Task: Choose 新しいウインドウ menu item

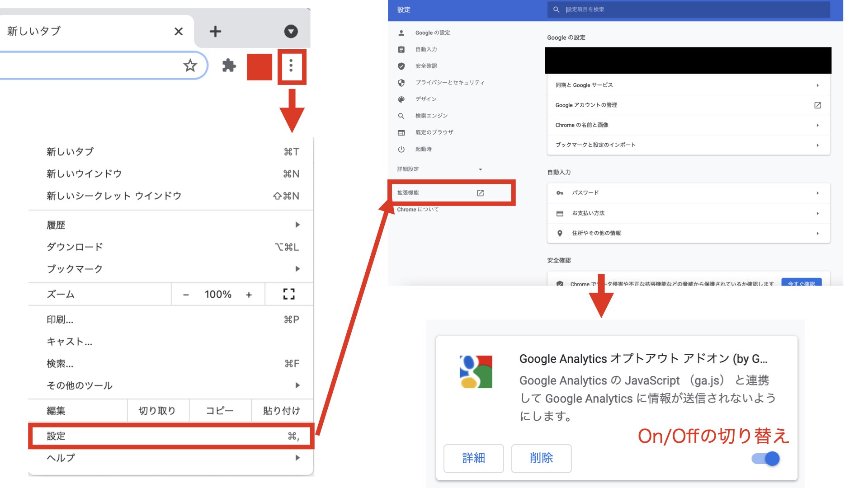Action: (171, 174)
